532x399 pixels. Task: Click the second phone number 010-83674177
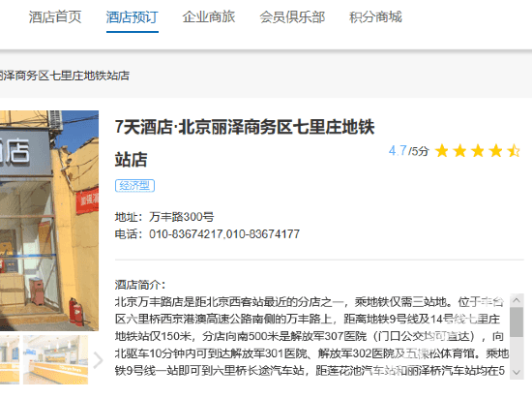(x=263, y=234)
